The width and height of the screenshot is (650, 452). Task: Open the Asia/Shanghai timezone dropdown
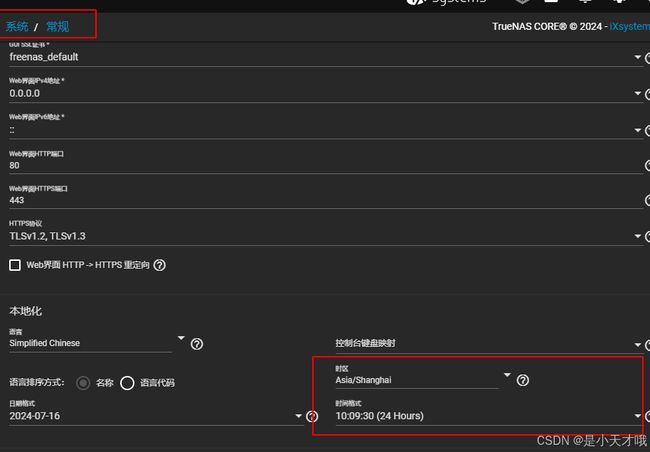point(507,375)
